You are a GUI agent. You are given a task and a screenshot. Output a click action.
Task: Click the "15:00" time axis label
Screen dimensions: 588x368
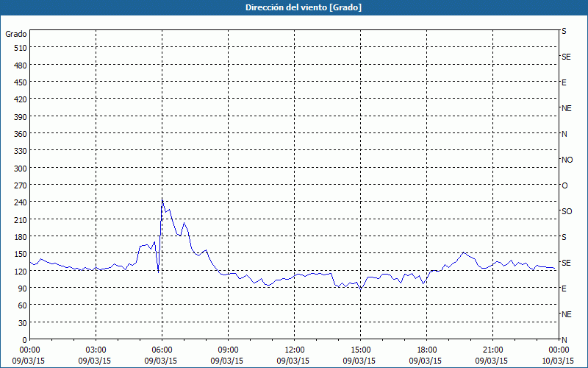361,350
